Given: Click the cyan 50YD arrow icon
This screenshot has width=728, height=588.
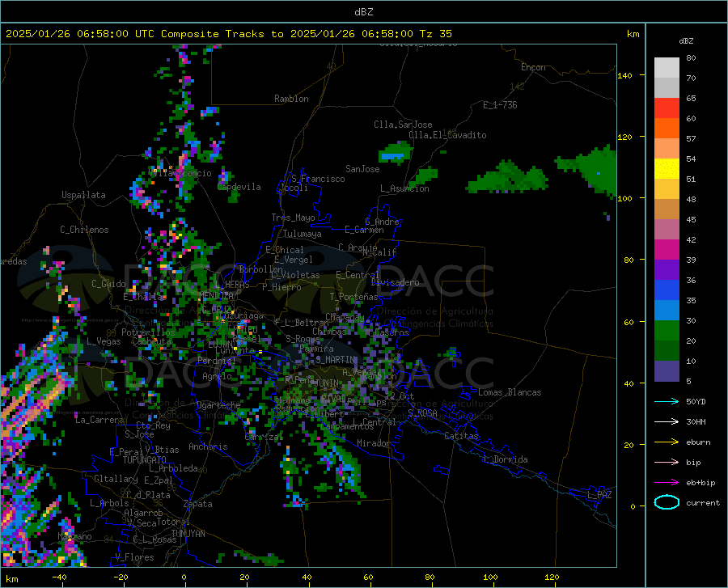Looking at the screenshot, I should 667,401.
